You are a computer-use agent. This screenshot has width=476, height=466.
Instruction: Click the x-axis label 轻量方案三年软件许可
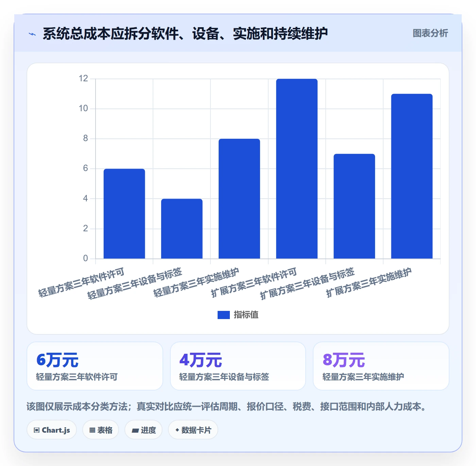(82, 283)
